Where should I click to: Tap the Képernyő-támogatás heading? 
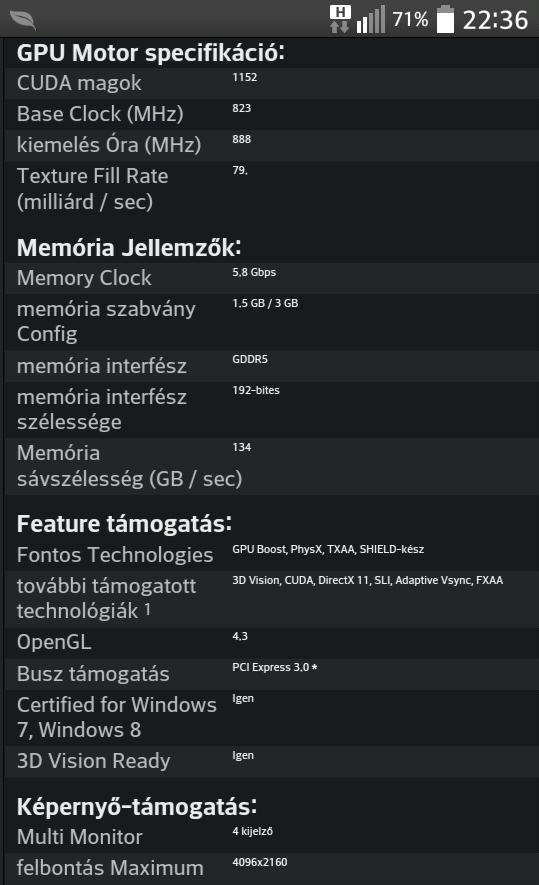pos(137,807)
